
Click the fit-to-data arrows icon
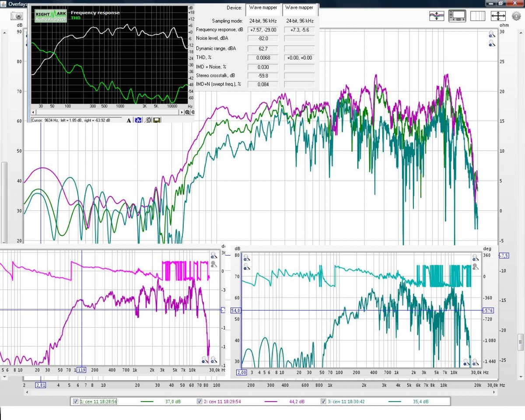[x=498, y=16]
